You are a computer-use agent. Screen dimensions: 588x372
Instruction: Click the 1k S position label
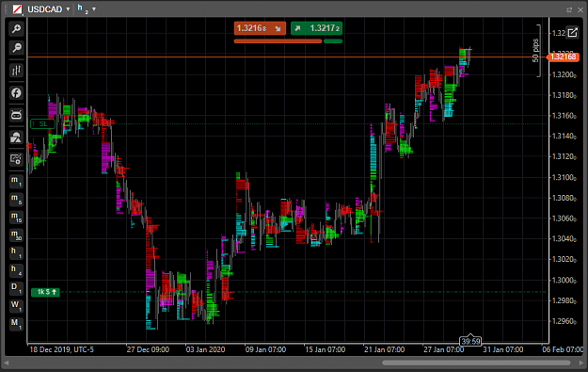point(45,292)
